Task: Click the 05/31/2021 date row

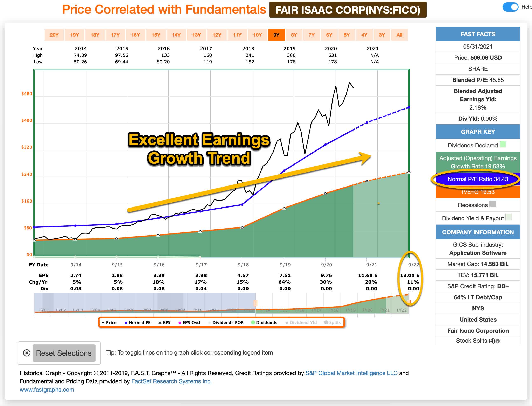Action: tap(478, 47)
